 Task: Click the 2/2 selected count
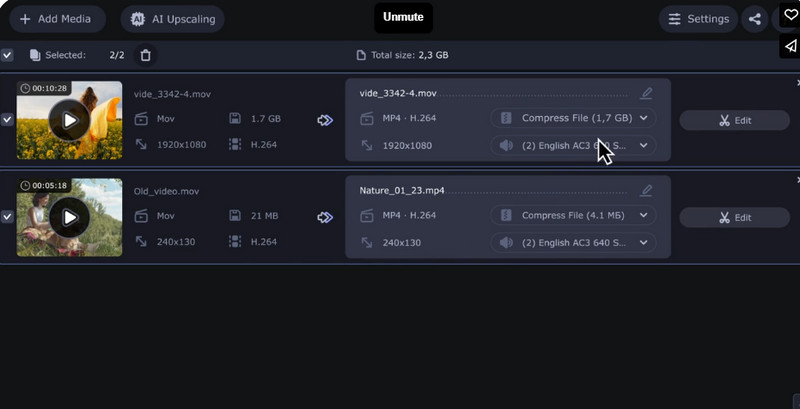117,55
